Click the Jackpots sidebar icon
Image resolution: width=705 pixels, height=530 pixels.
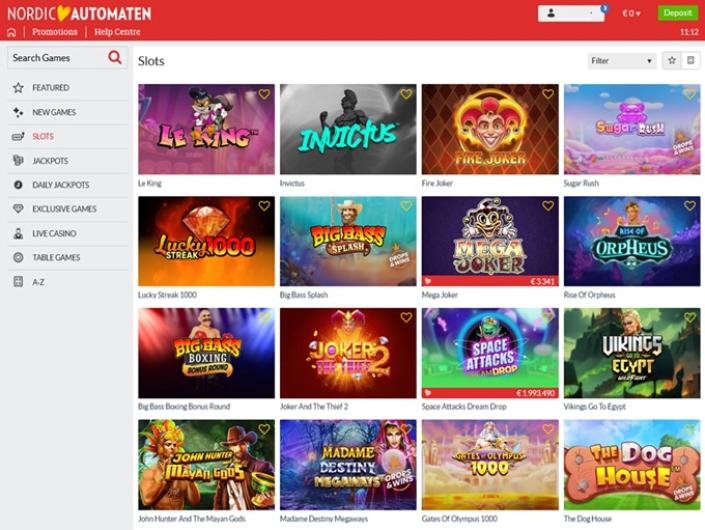pos(18,160)
